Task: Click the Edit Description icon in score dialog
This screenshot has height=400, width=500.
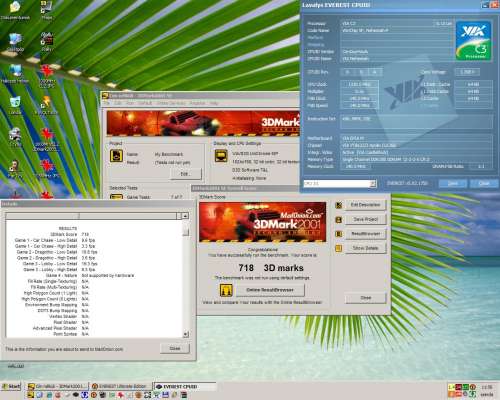Action: [x=339, y=205]
